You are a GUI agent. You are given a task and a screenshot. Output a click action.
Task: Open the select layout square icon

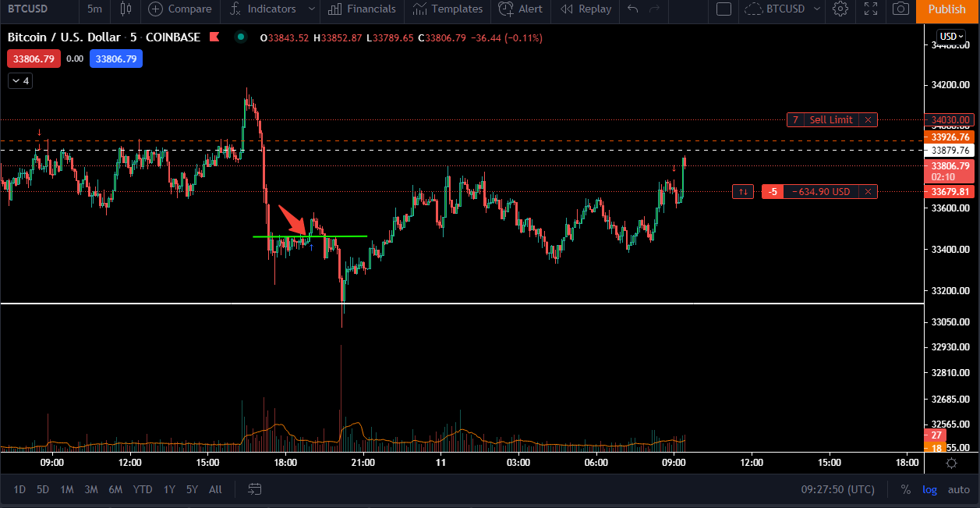[x=724, y=9]
